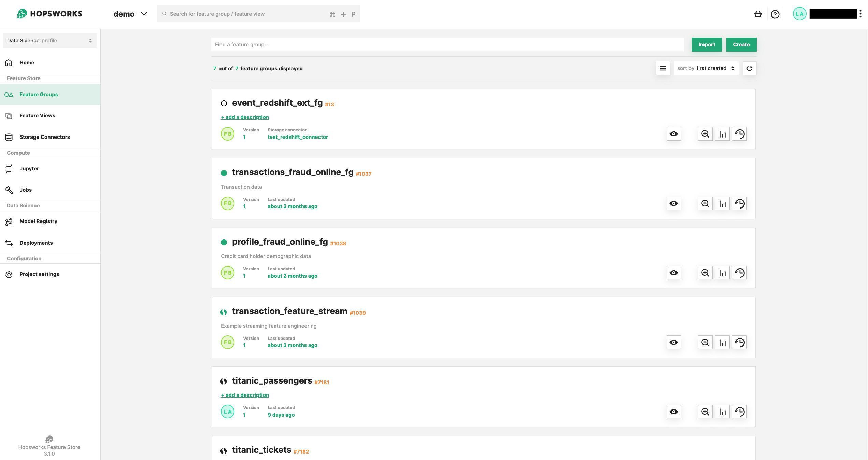The width and height of the screenshot is (868, 460).
Task: Click the green Create button
Action: pos(741,44)
